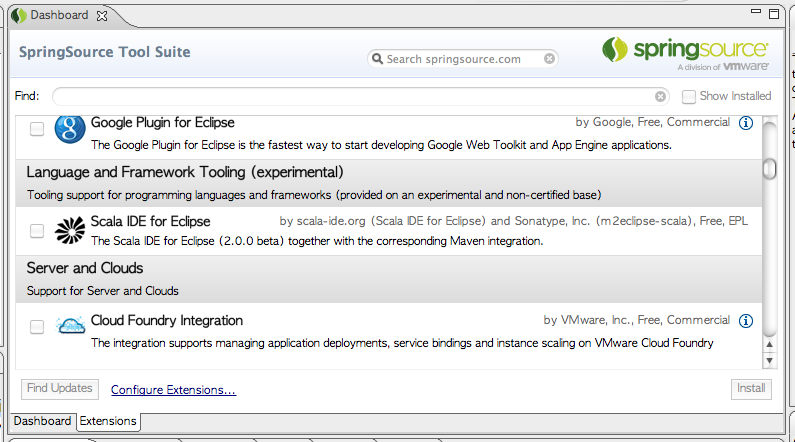Click the Find: label
The width and height of the screenshot is (795, 442).
click(x=27, y=96)
